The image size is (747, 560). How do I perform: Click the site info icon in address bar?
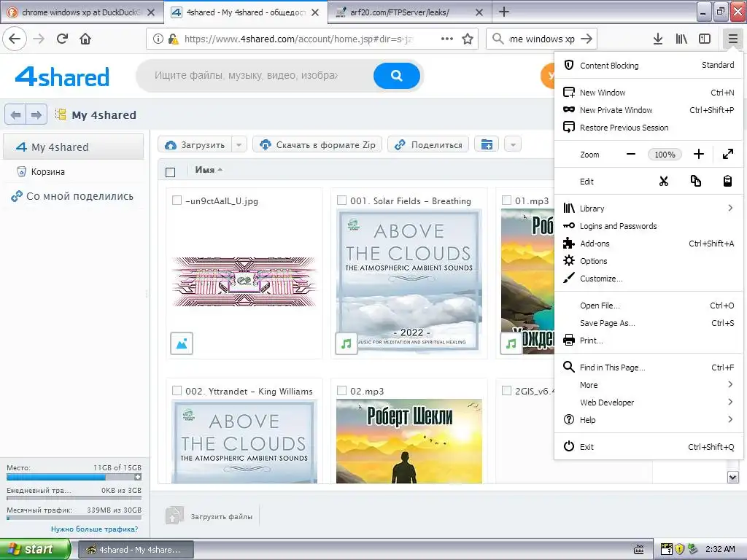[x=158, y=39]
